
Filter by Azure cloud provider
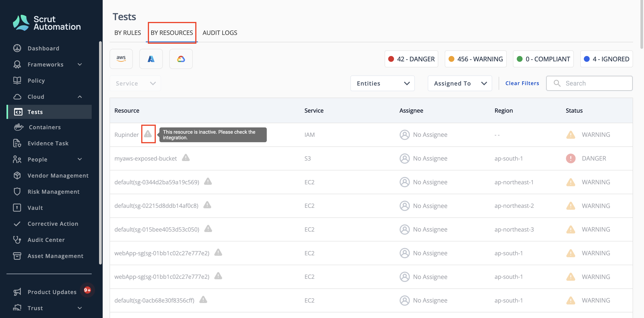click(151, 59)
